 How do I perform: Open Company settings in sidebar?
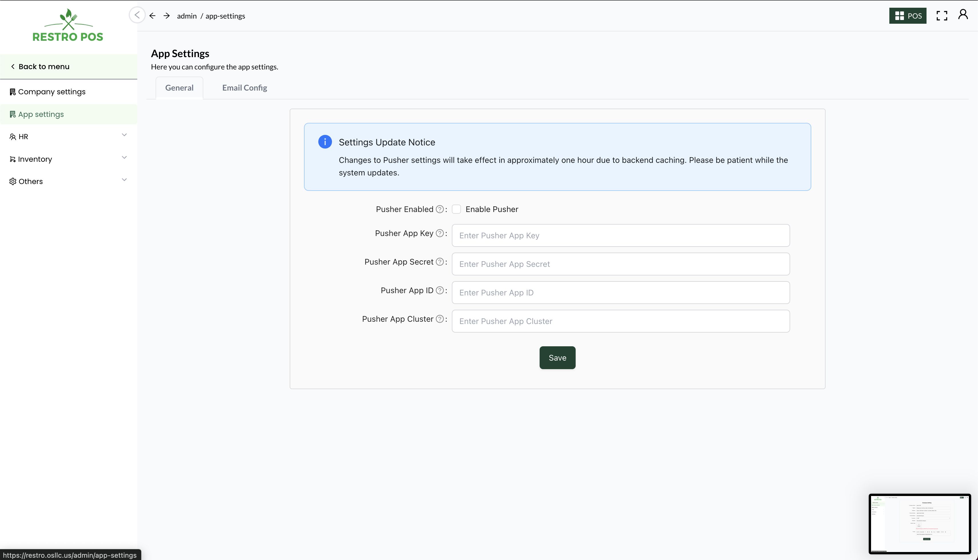(51, 92)
